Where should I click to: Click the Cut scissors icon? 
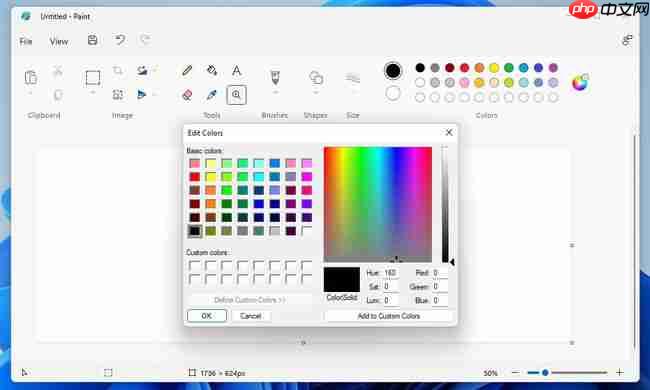pos(58,71)
